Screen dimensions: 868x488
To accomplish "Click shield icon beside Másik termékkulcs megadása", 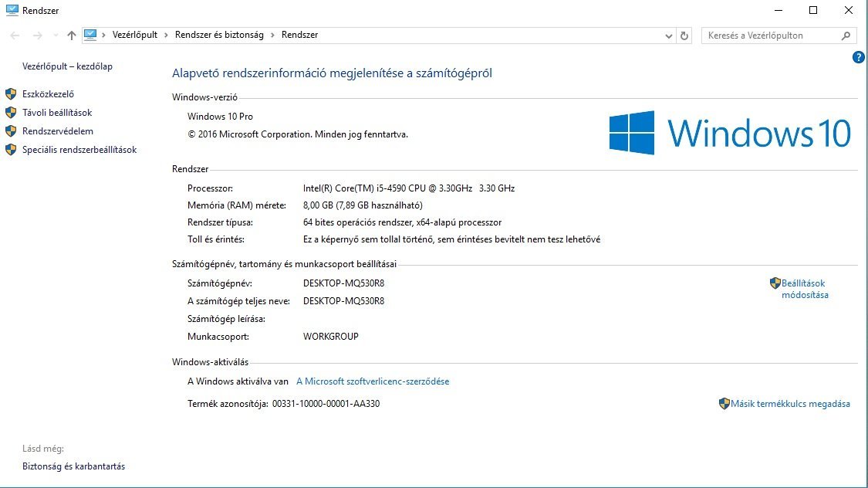I will click(724, 403).
